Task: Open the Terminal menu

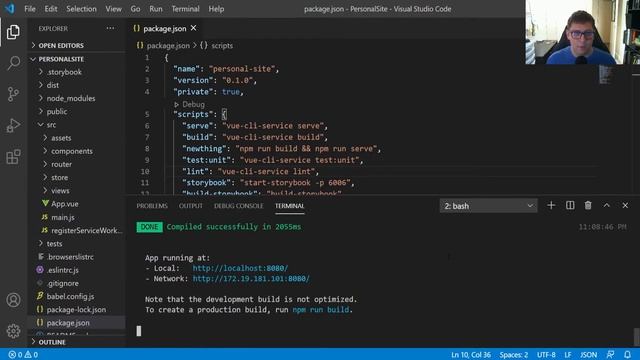Action: coord(185,9)
